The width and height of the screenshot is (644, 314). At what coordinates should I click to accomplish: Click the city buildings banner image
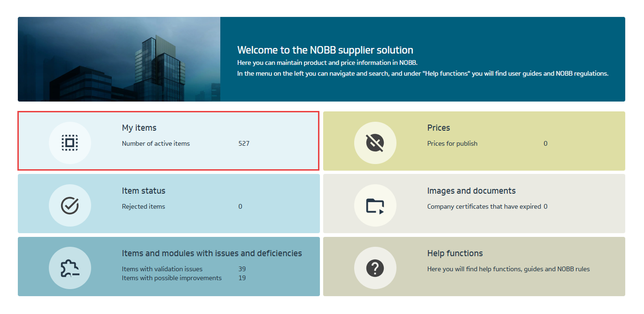[x=119, y=59]
